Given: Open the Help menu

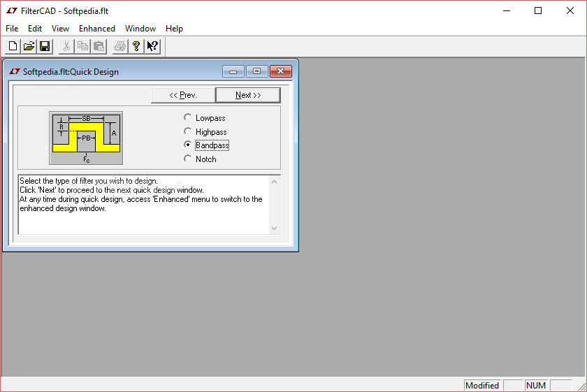Looking at the screenshot, I should click(x=174, y=29).
